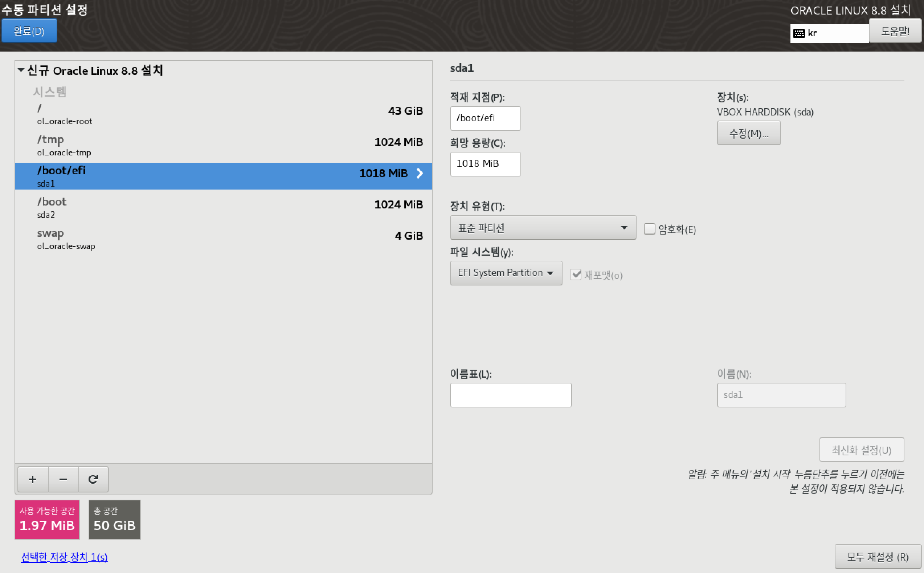Click the 수정(M)... device modify button
Viewport: 924px width, 573px height.
(748, 133)
